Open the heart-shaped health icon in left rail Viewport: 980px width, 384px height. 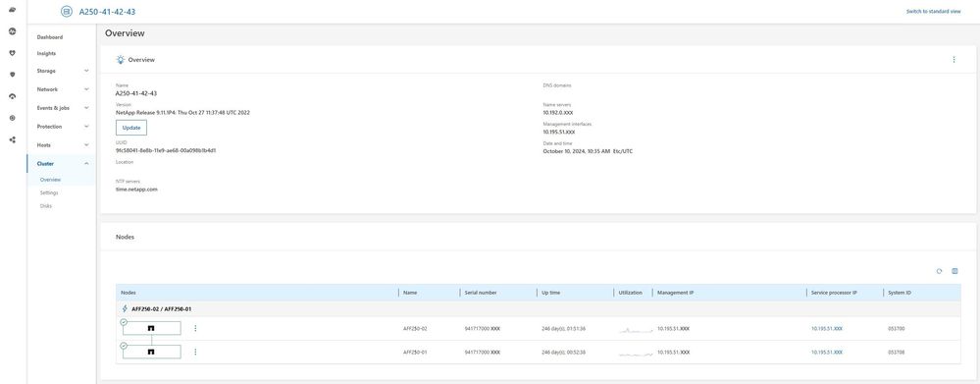pyautogui.click(x=13, y=53)
